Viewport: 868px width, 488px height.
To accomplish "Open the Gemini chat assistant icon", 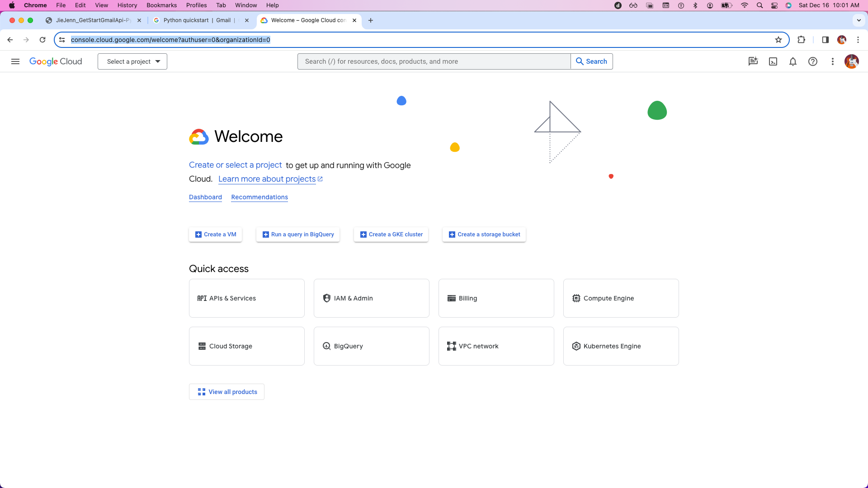I will tap(753, 61).
